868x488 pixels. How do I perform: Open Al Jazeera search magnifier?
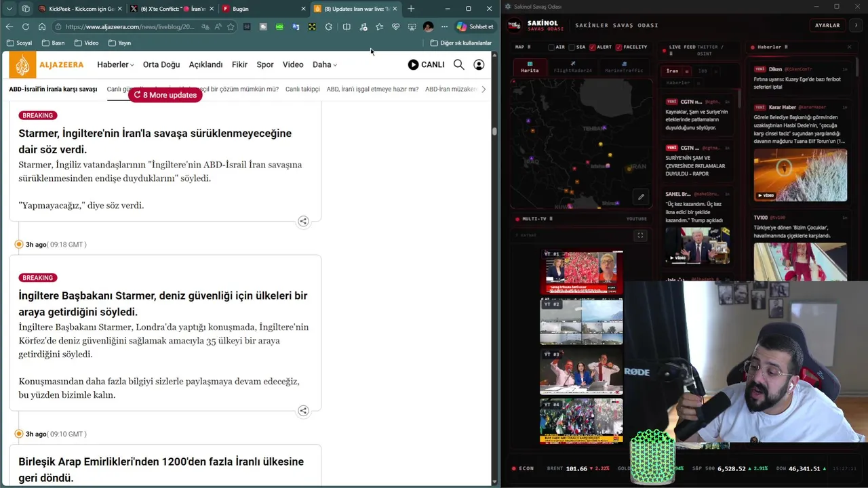pyautogui.click(x=459, y=64)
